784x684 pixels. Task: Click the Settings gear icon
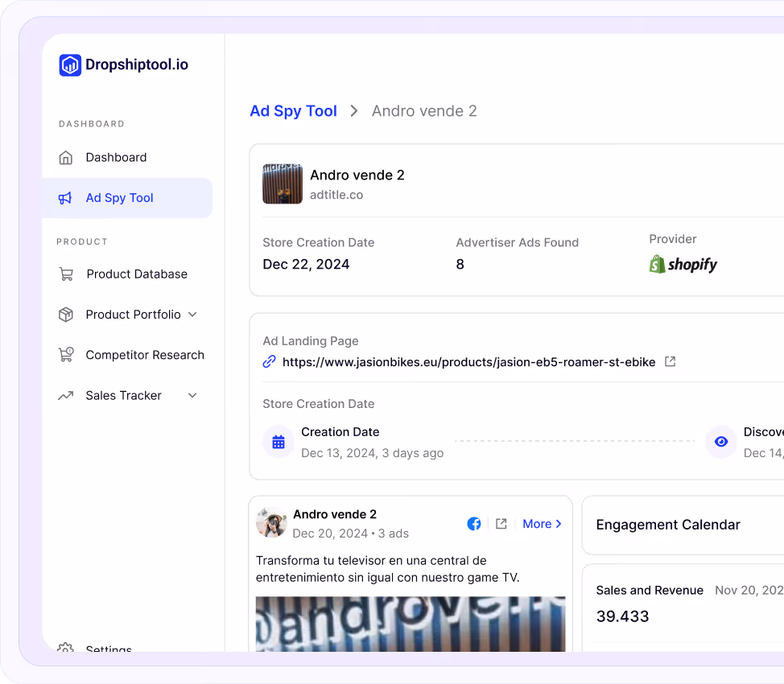point(65,648)
